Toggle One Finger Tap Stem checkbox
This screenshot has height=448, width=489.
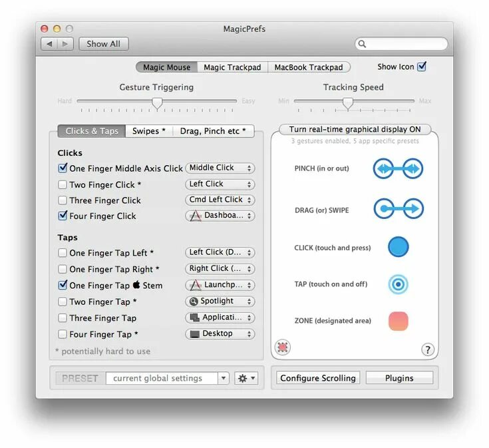tap(63, 285)
